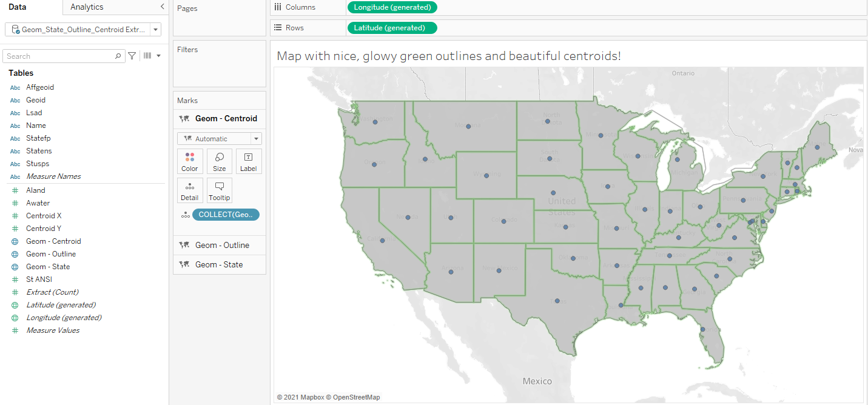
Task: Click the number icon beside Awater
Action: [15, 203]
